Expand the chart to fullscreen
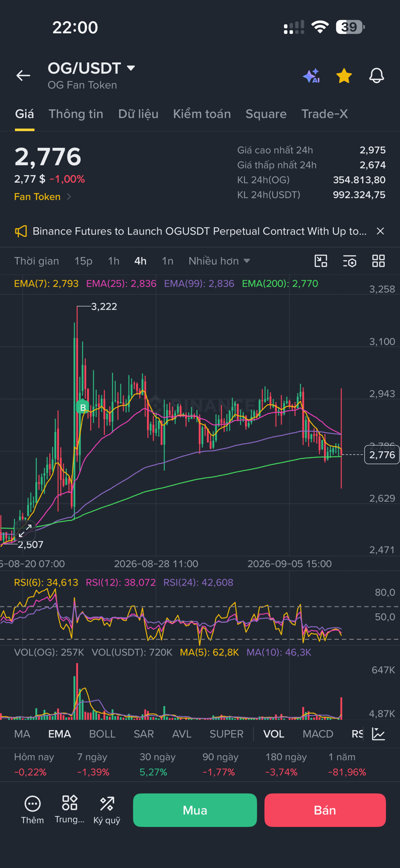The image size is (400, 868). [x=25, y=530]
